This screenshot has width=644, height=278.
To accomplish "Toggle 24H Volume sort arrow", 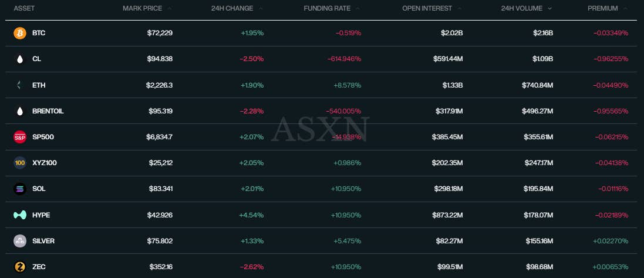I will pos(549,8).
